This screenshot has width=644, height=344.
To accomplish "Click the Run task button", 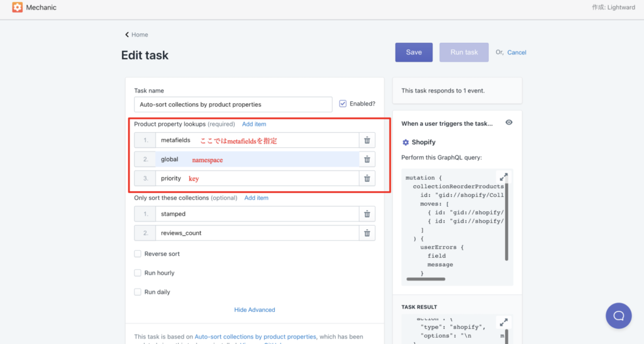I will pyautogui.click(x=464, y=52).
